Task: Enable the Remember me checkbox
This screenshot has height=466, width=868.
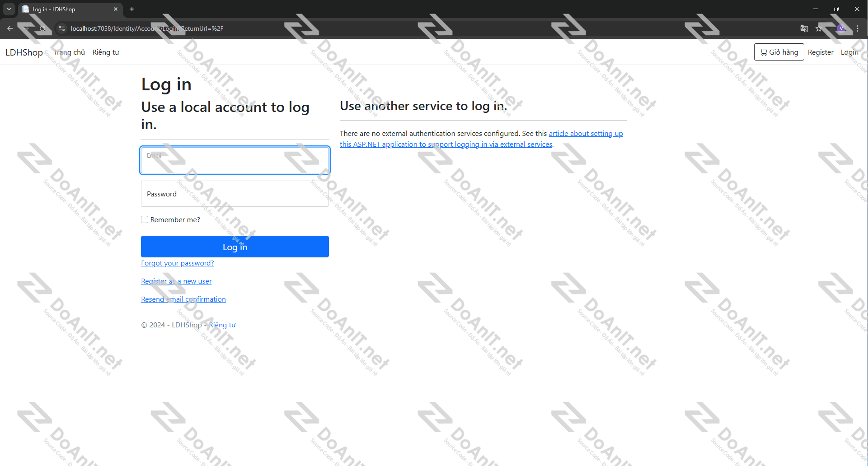Action: [145, 219]
